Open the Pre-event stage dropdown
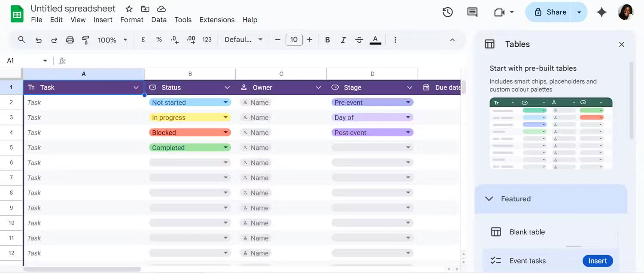The height and width of the screenshot is (273, 644). [409, 102]
